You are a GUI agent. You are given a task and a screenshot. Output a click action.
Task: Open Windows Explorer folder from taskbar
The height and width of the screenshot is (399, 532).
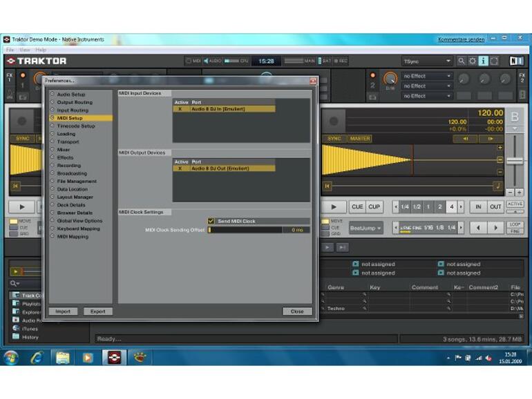click(63, 358)
